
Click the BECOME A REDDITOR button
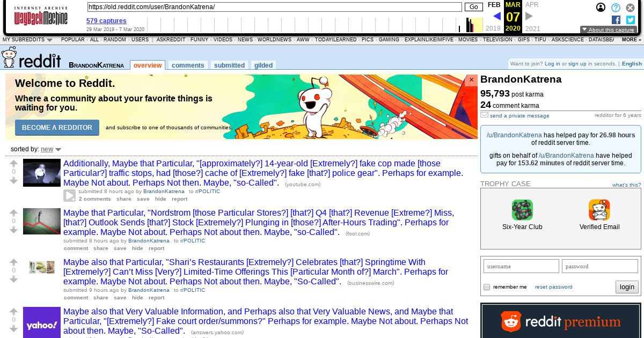57,128
